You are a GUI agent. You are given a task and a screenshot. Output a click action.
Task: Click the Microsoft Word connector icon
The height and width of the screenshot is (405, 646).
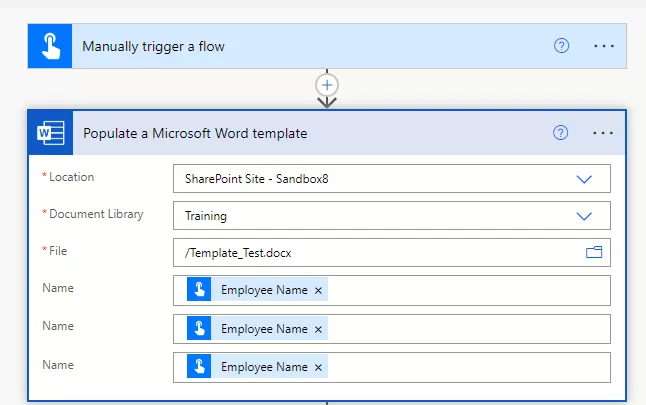click(50, 133)
